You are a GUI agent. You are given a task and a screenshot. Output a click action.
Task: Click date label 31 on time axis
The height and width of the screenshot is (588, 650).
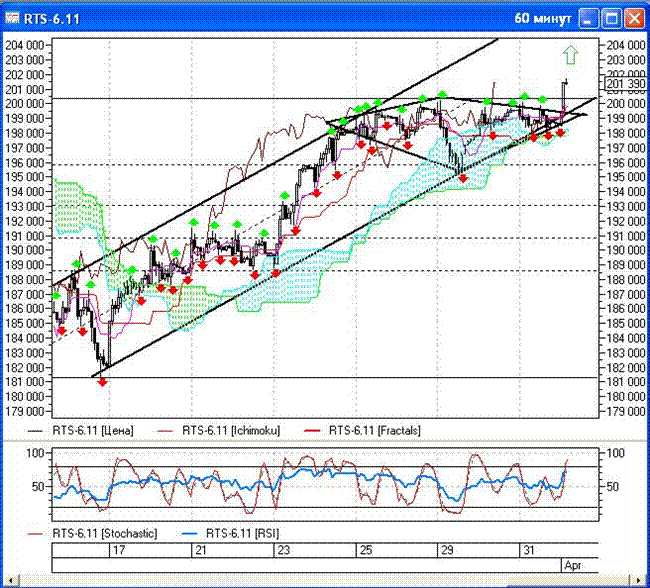[x=529, y=550]
